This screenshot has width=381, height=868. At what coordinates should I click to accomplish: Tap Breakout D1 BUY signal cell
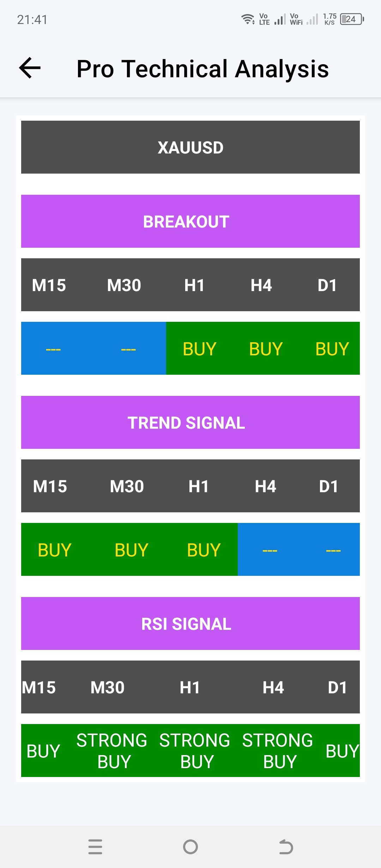coord(332,349)
